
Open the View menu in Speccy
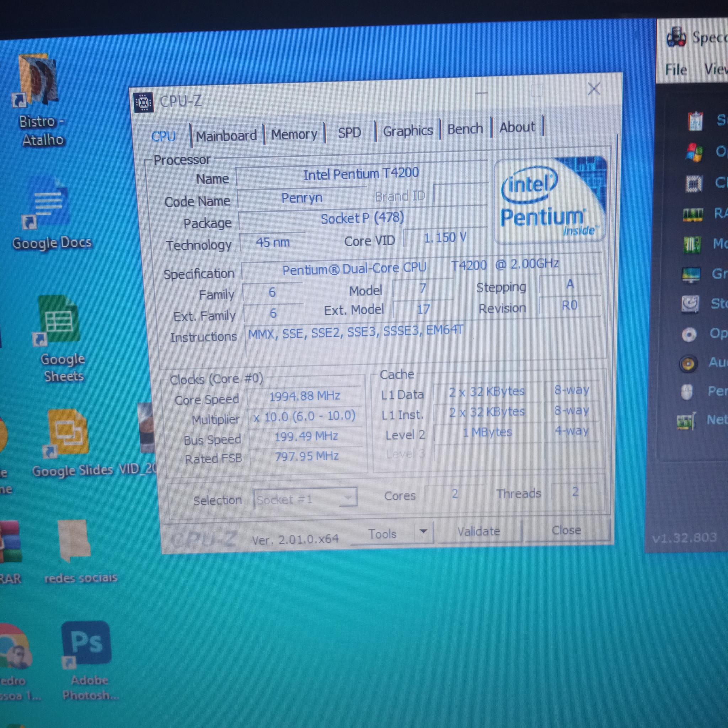[715, 69]
